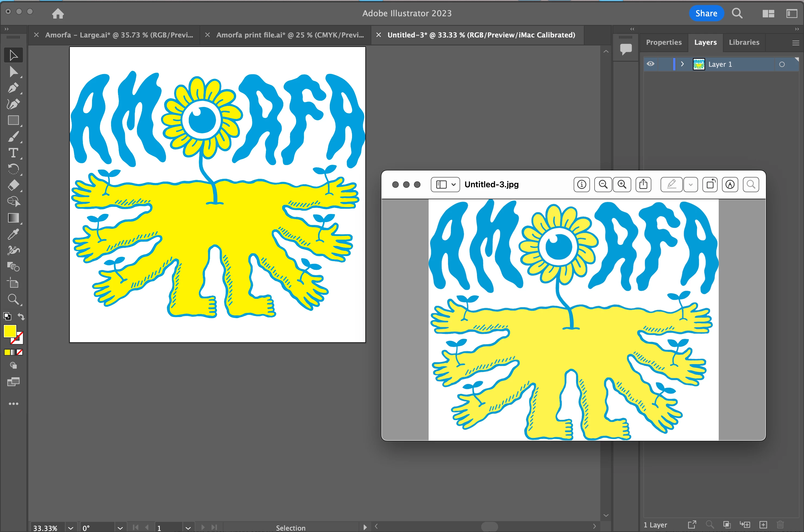This screenshot has height=532, width=804.
Task: Hide Layer 1 with eye icon
Action: (650, 64)
